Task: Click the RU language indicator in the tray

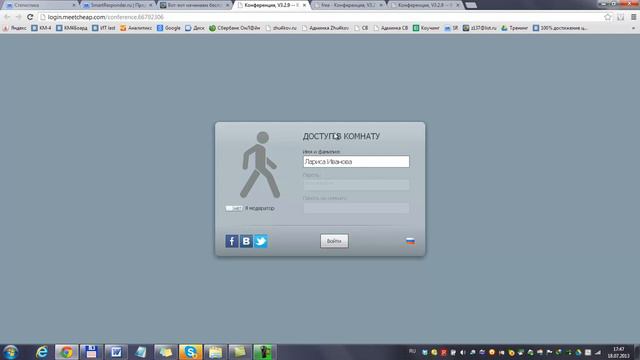Action: pyautogui.click(x=412, y=351)
